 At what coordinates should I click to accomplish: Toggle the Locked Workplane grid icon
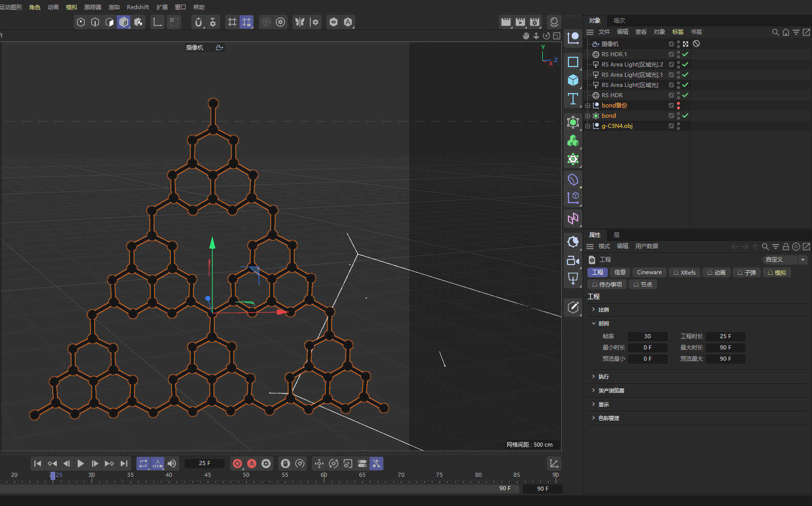tap(247, 22)
